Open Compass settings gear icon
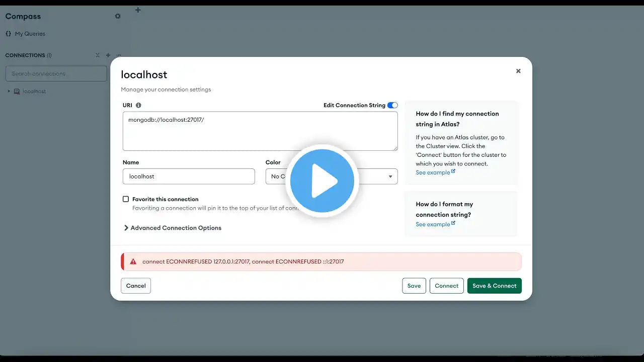 [x=118, y=16]
